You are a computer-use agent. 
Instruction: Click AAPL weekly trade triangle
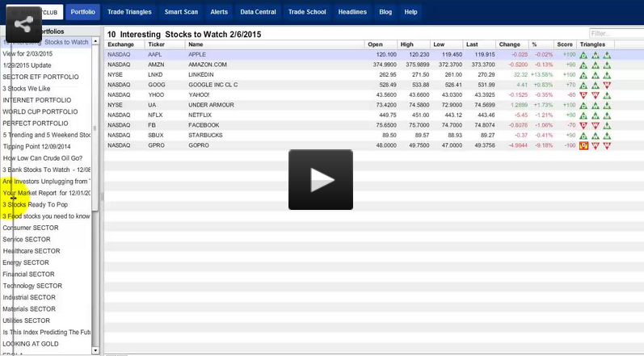click(596, 55)
